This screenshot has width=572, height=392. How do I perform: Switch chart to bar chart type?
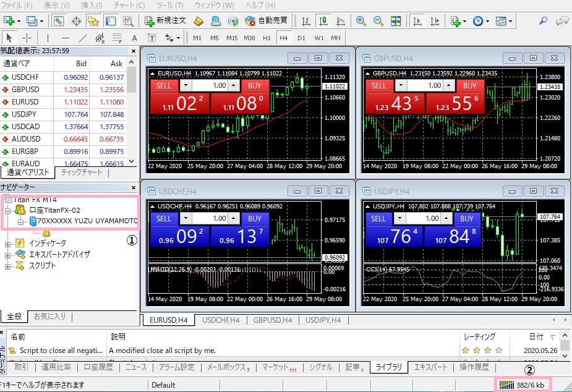(x=305, y=21)
